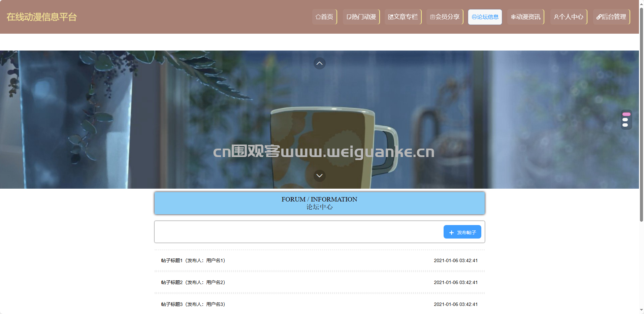The image size is (644, 314).
Task: Open 文章专栏 menu item
Action: (x=403, y=17)
